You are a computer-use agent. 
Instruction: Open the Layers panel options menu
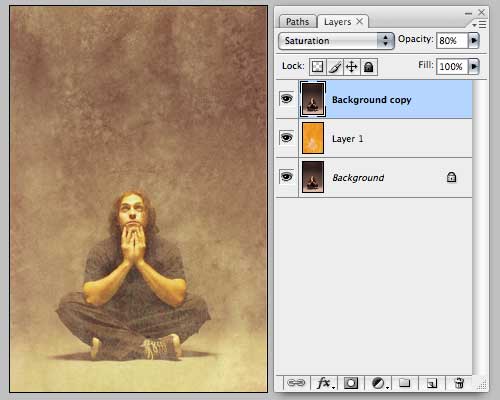coord(480,24)
